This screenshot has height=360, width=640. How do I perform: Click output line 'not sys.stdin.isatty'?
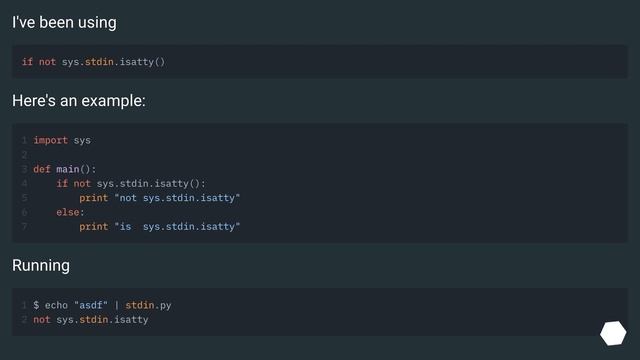click(91, 320)
